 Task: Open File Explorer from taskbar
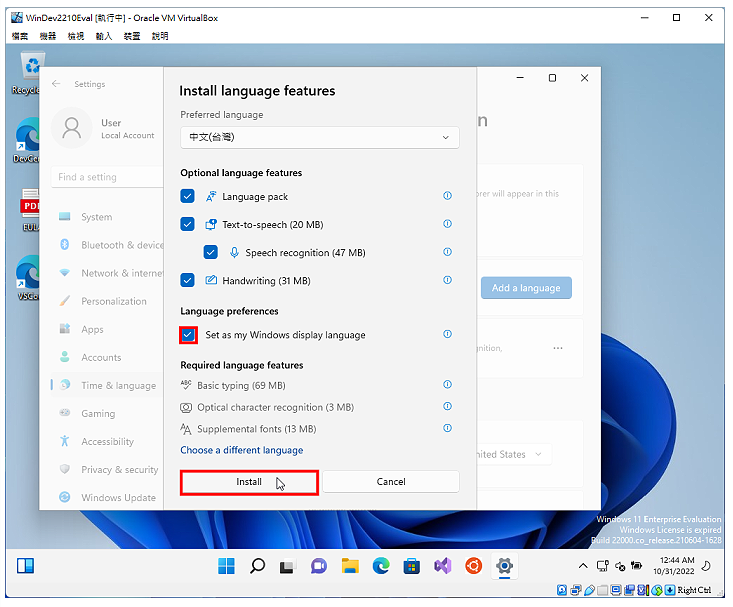[350, 566]
